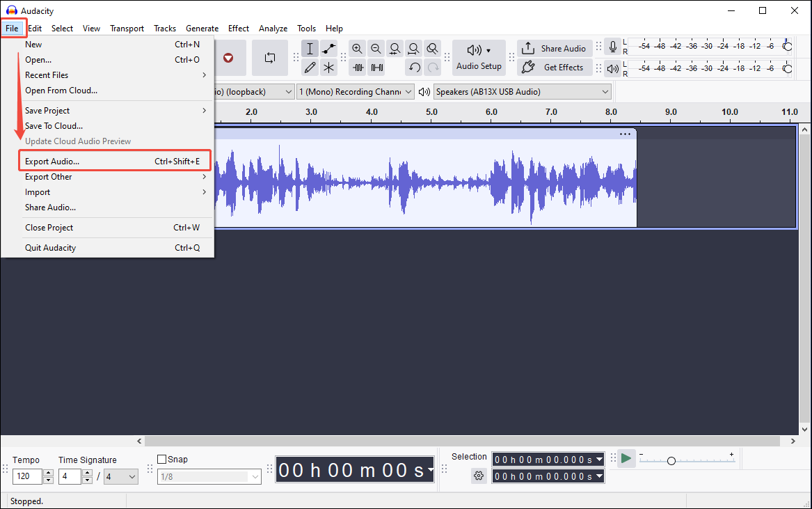The width and height of the screenshot is (812, 509).
Task: Click the horizontal scrollbar right arrow
Action: tap(793, 441)
